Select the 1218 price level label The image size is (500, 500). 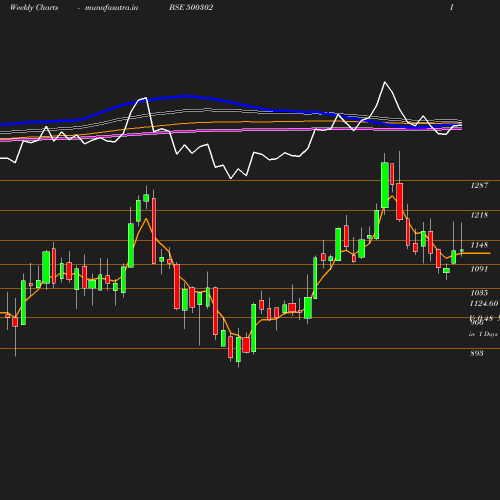(479, 215)
